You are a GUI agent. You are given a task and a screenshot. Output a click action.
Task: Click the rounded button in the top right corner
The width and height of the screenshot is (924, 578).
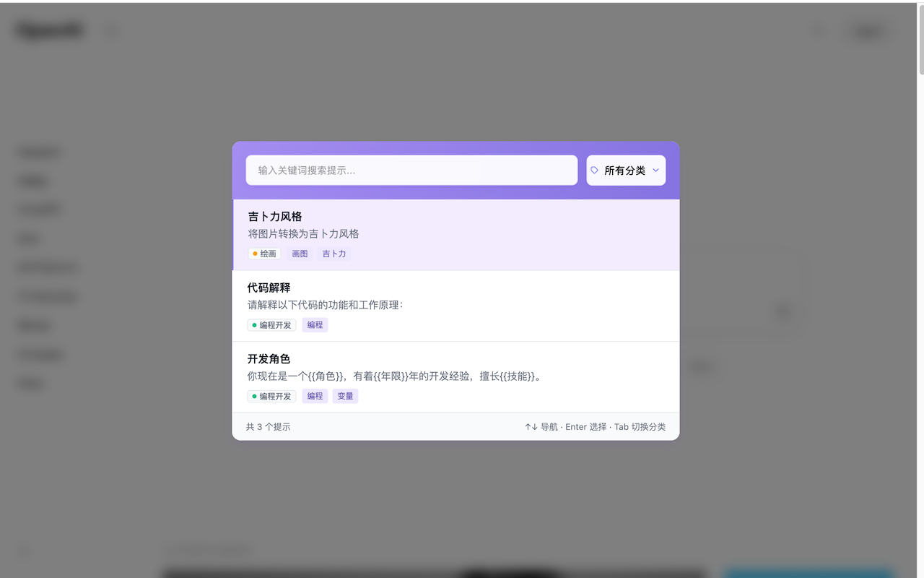click(867, 31)
